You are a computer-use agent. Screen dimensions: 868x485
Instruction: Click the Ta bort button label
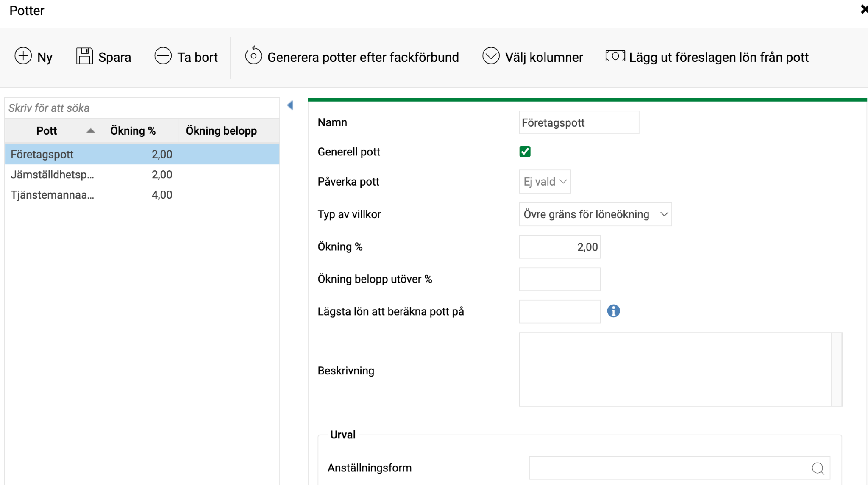tap(198, 57)
